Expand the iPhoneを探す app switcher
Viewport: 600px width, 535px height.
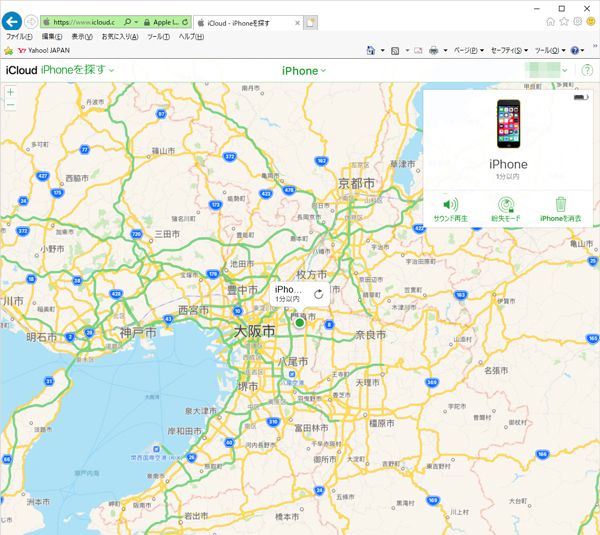click(x=77, y=70)
